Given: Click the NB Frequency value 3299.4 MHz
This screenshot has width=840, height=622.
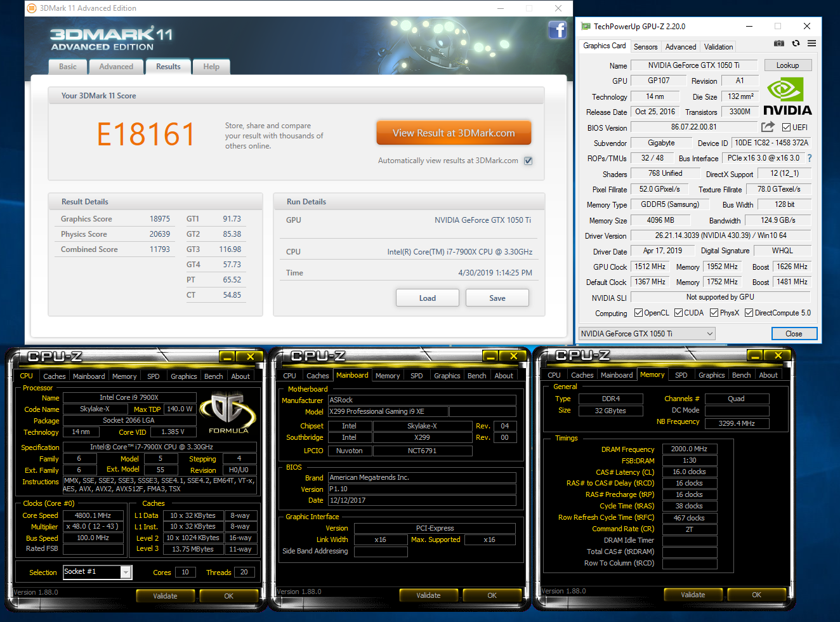Looking at the screenshot, I should [737, 423].
